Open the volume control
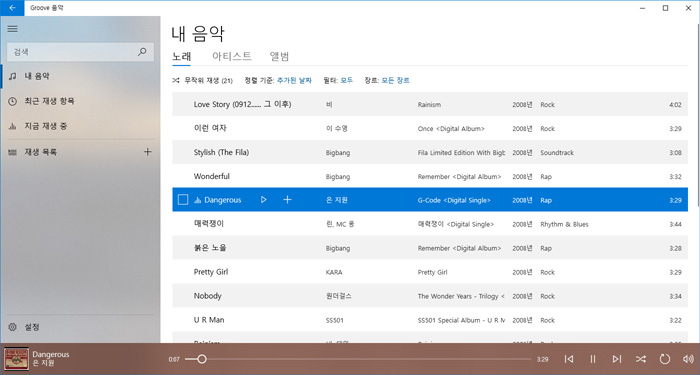The image size is (700, 375). coord(688,359)
